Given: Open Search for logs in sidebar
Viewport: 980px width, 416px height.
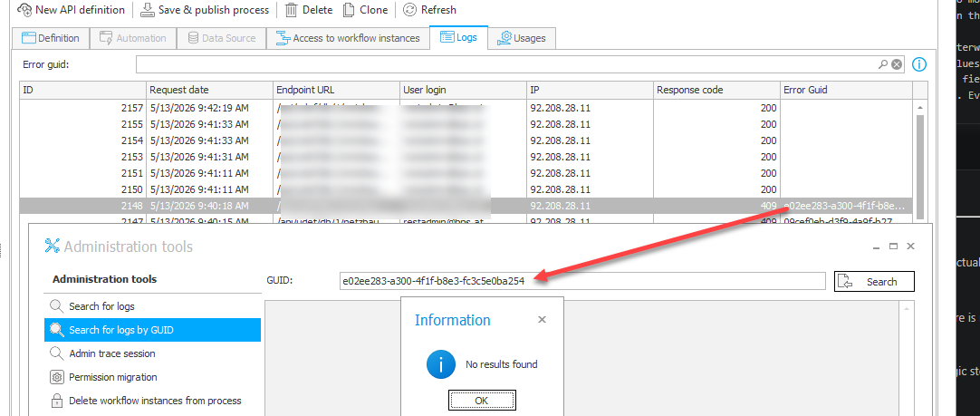Looking at the screenshot, I should tap(152, 306).
